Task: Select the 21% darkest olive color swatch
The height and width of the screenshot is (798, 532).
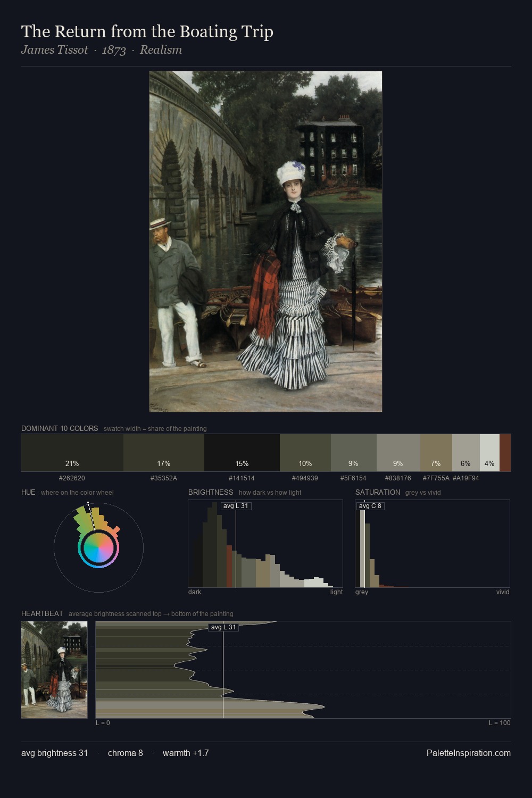Action: [x=72, y=453]
